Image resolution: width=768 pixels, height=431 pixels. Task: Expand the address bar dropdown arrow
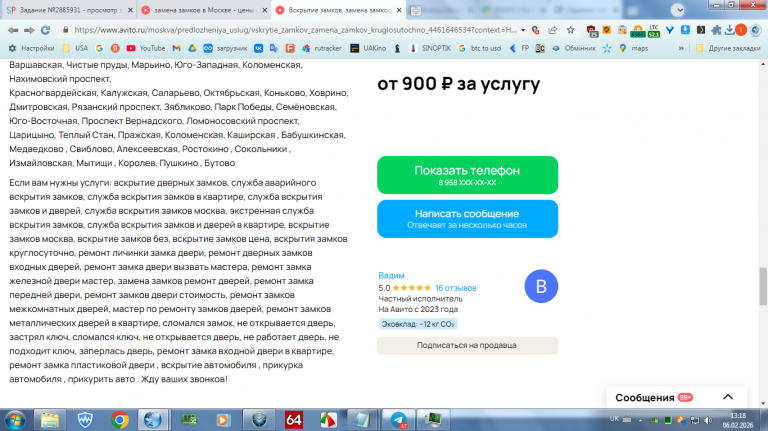523,30
